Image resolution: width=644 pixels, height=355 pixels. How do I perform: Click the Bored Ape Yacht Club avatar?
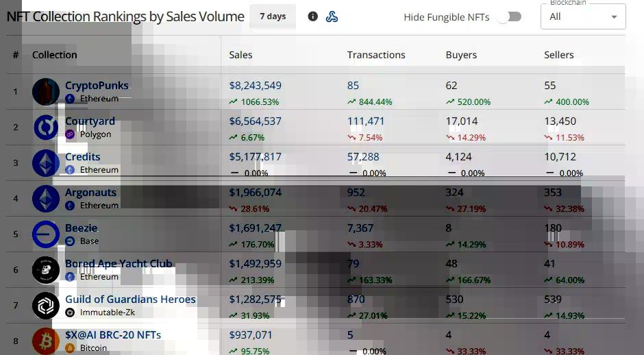pyautogui.click(x=46, y=270)
